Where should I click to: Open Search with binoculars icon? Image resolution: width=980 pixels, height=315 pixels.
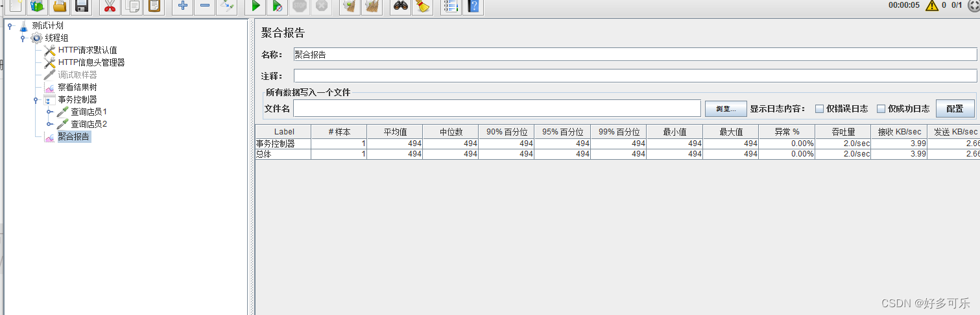(x=401, y=6)
